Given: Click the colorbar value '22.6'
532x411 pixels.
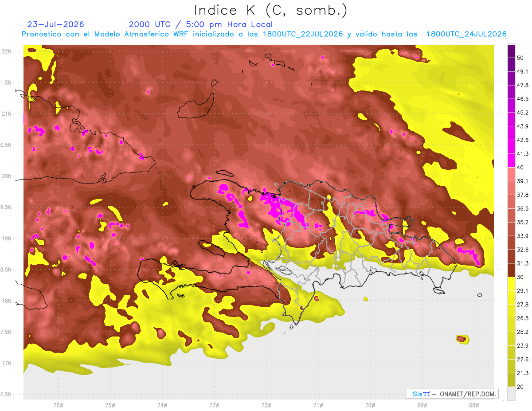Looking at the screenshot, I should coord(523,360).
